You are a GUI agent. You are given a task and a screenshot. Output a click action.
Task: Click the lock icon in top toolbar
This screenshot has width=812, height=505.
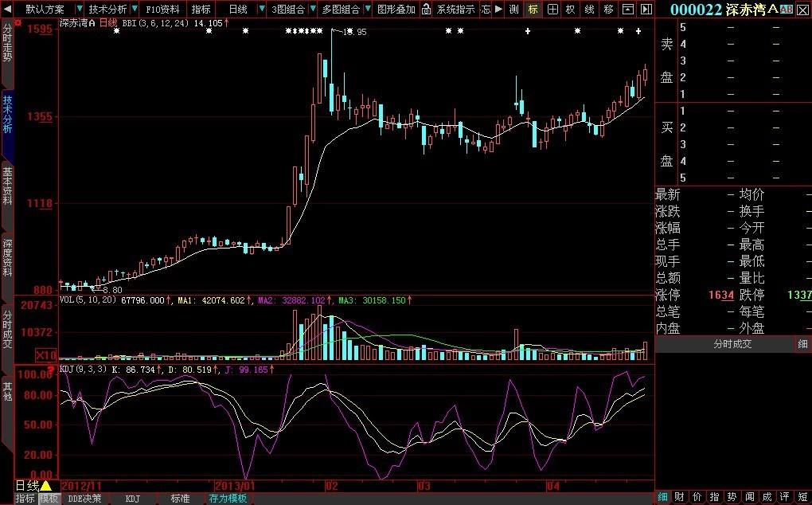pos(427,10)
